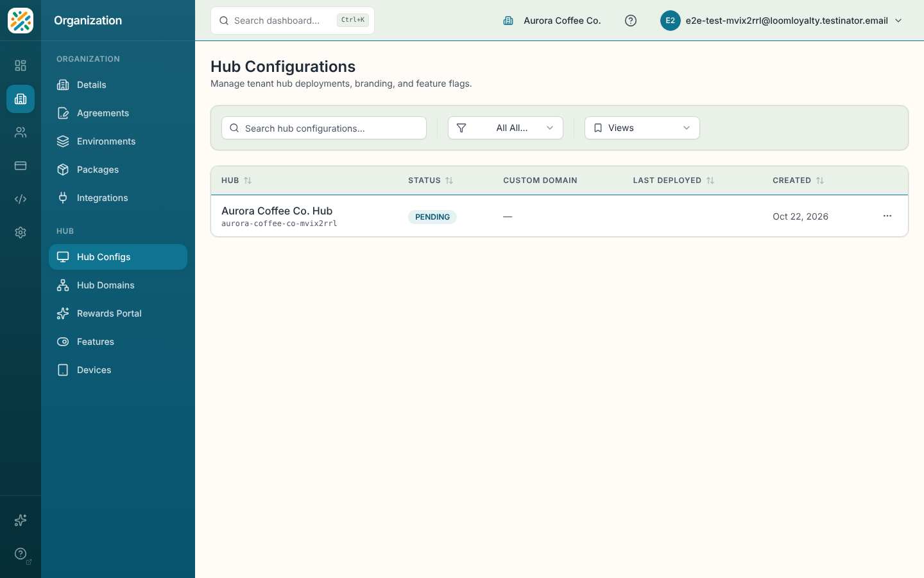Open Features in sidebar
The height and width of the screenshot is (578, 924).
(118, 342)
